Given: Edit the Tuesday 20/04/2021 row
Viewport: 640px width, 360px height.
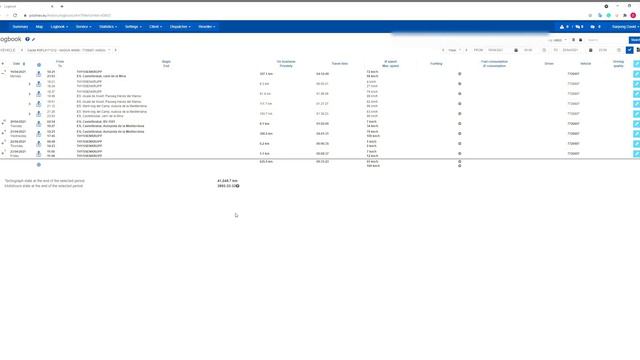Looking at the screenshot, I should pyautogui.click(x=636, y=124).
